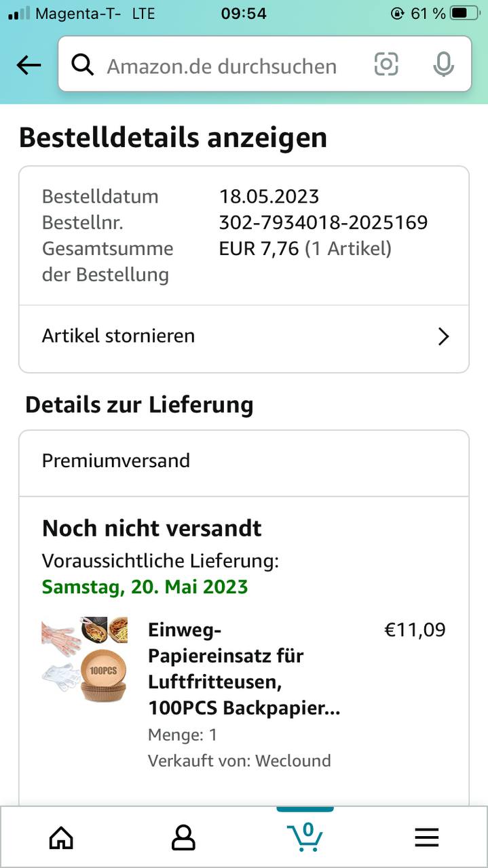Tap the item price €11,09

pos(415,630)
